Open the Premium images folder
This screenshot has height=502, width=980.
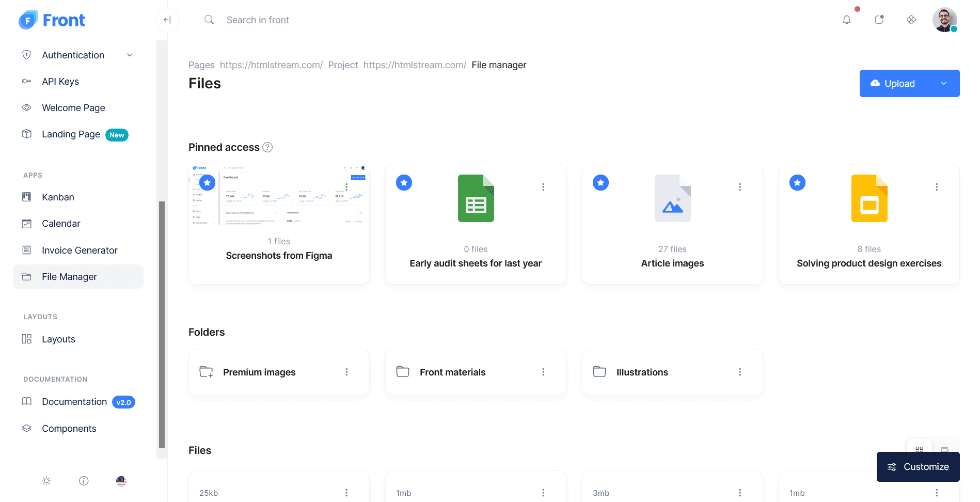click(279, 372)
